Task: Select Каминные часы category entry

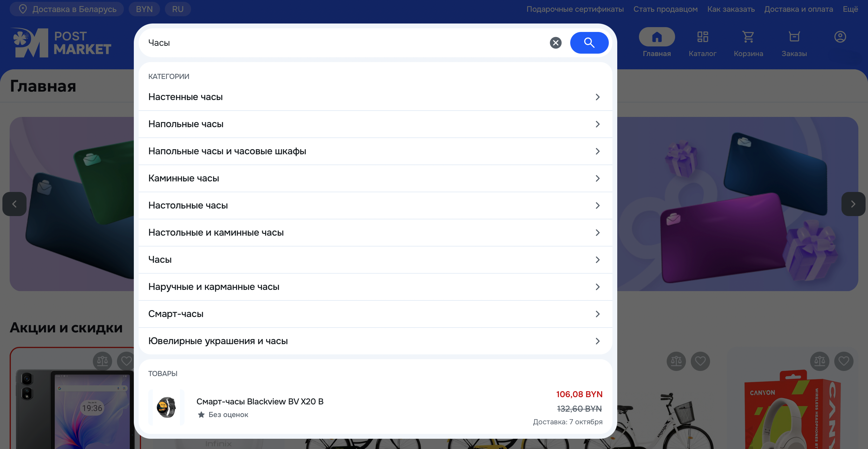Action: tap(184, 178)
